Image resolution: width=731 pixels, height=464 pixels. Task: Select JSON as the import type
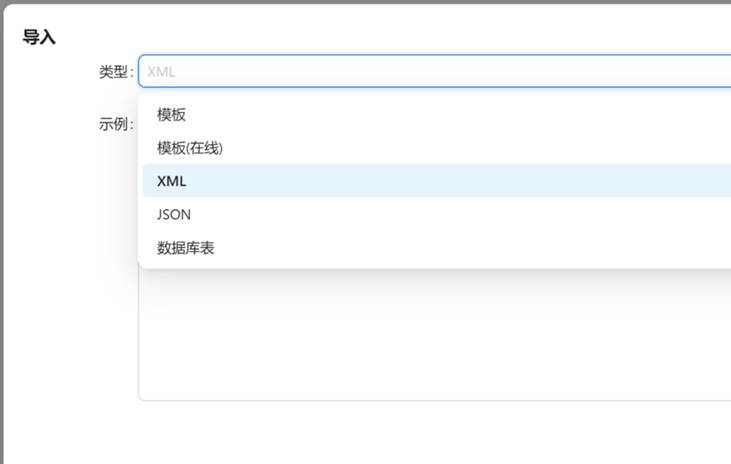point(174,214)
